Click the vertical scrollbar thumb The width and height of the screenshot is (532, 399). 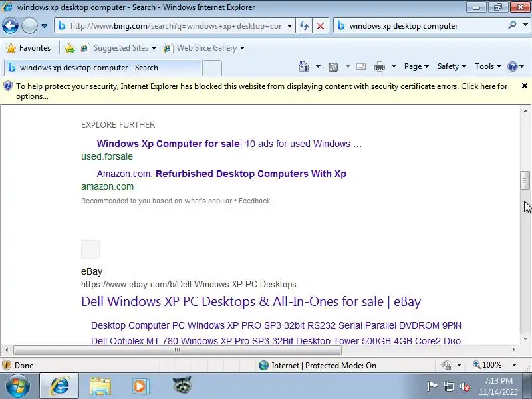pos(525,180)
